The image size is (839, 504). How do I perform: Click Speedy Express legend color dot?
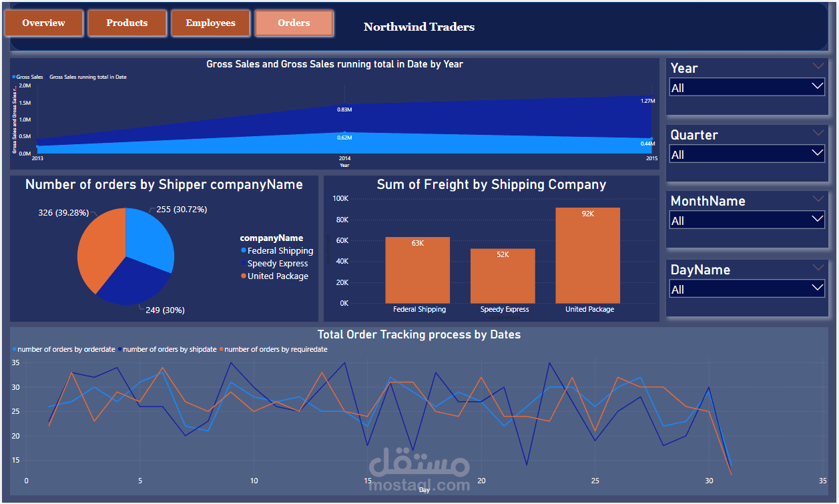[x=243, y=264]
